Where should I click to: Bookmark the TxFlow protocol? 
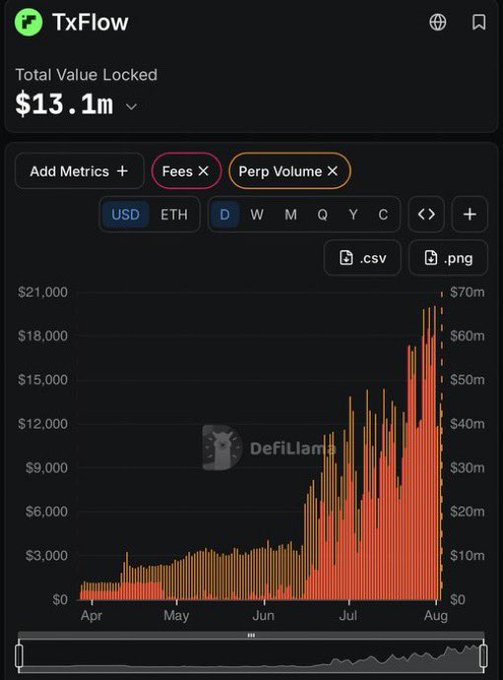(479, 22)
